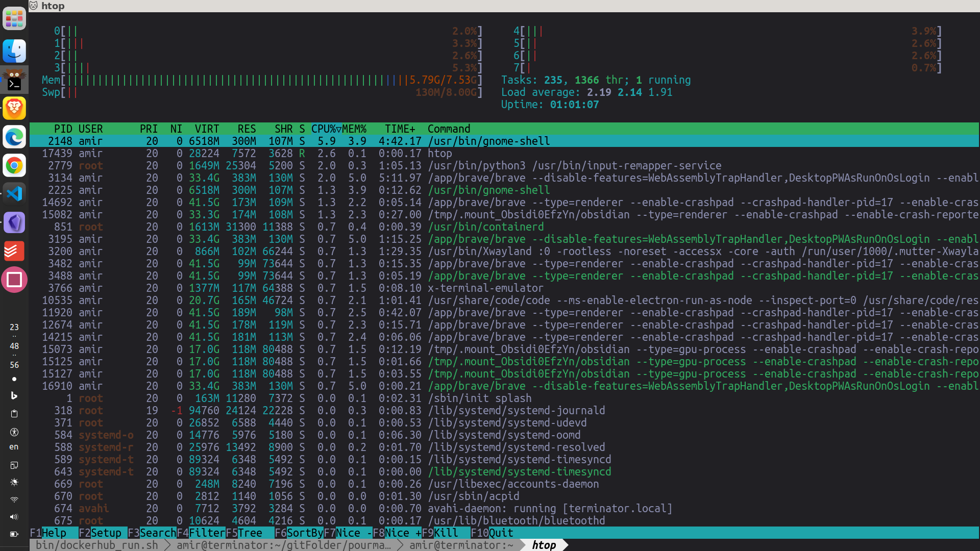
Task: Open the volume speaker tray icon
Action: click(14, 517)
